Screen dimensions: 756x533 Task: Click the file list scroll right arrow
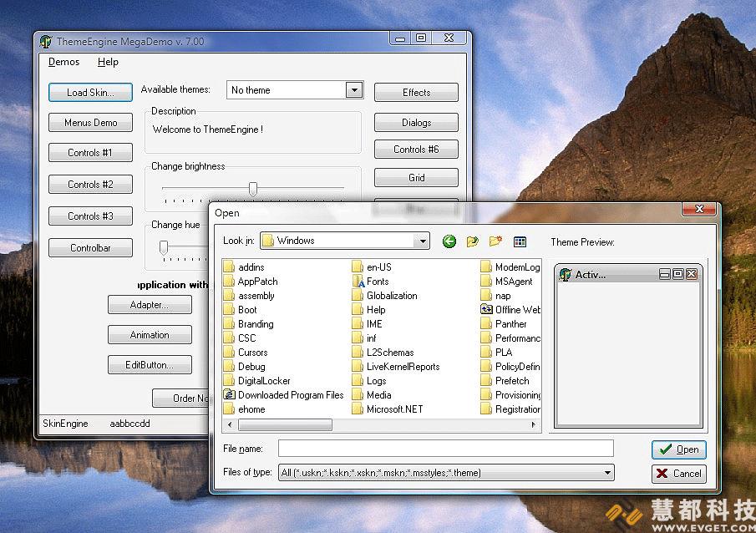(533, 424)
